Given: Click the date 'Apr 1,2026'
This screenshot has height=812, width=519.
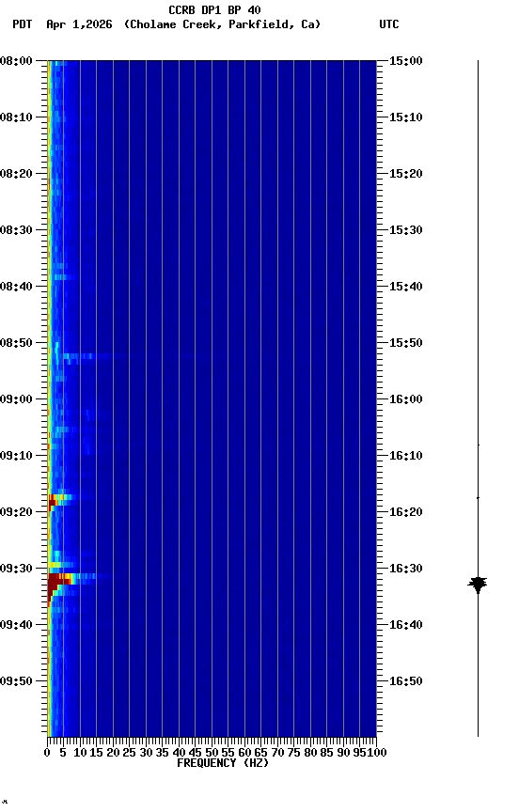Looking at the screenshot, I should pyautogui.click(x=79, y=24).
